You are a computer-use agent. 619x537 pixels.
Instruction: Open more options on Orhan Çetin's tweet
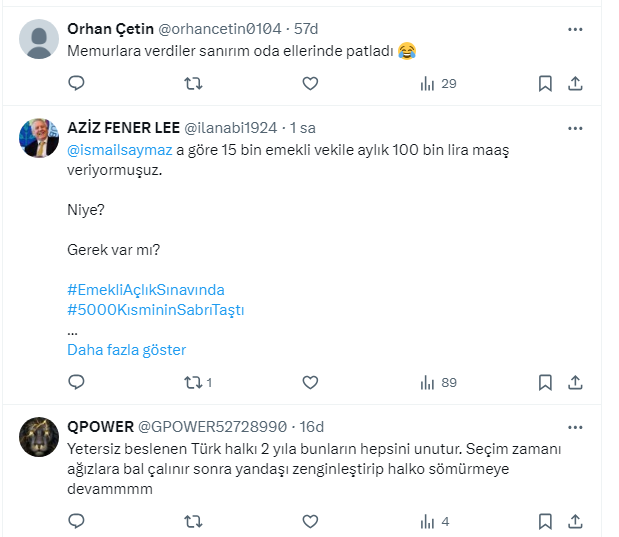click(x=575, y=30)
